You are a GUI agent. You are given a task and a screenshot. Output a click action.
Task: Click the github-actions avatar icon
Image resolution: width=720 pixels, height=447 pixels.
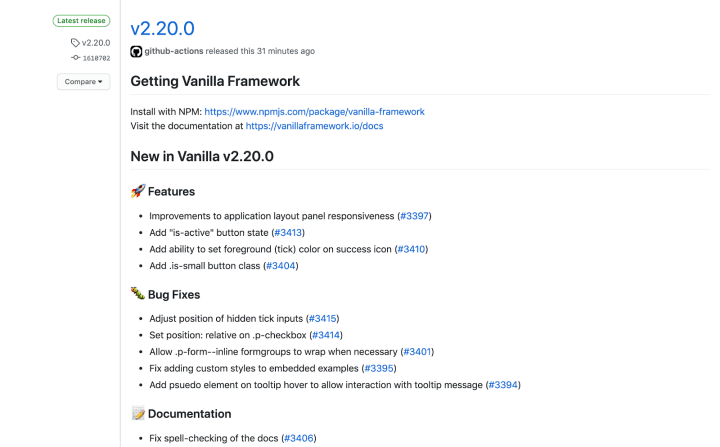click(x=136, y=51)
